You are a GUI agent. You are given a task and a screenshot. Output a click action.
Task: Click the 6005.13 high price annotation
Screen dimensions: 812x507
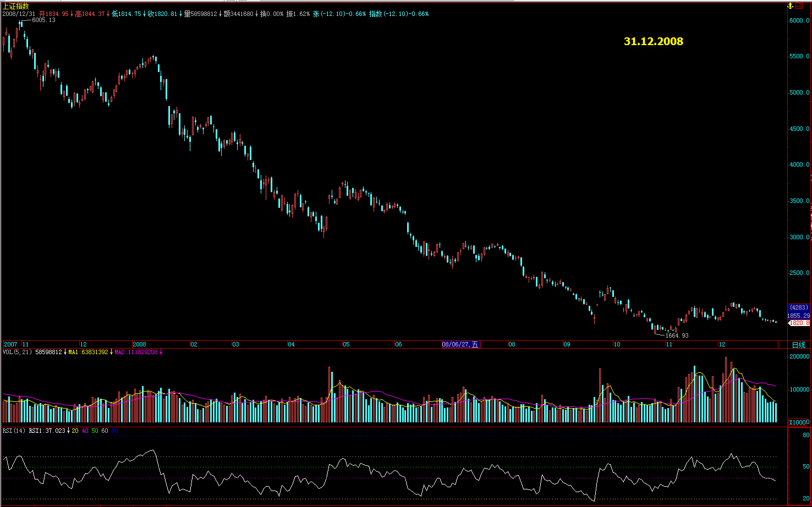pos(43,20)
